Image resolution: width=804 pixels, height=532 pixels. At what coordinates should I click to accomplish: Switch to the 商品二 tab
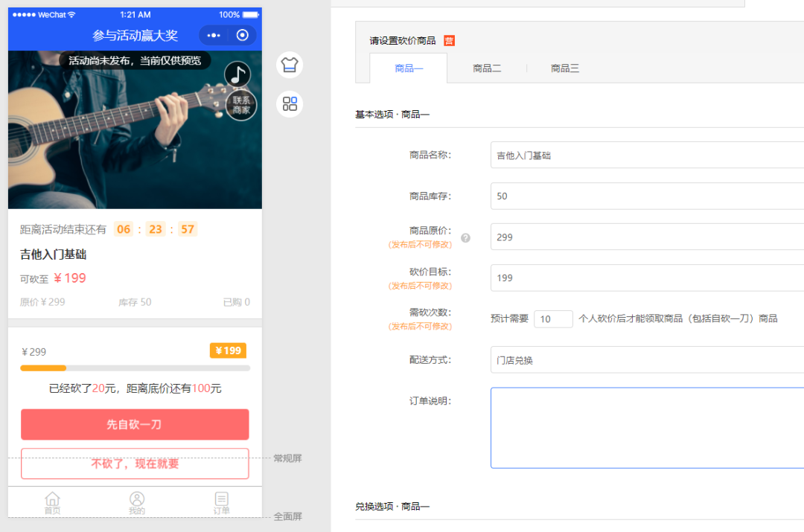(487, 68)
